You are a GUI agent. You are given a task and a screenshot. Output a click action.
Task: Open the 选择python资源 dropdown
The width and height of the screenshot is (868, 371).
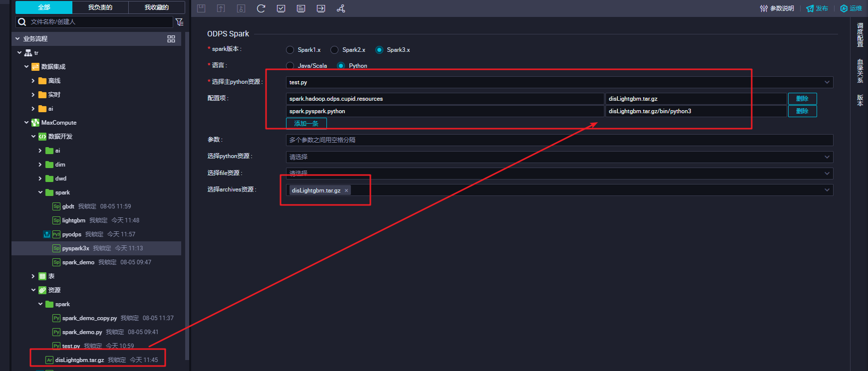coord(560,157)
